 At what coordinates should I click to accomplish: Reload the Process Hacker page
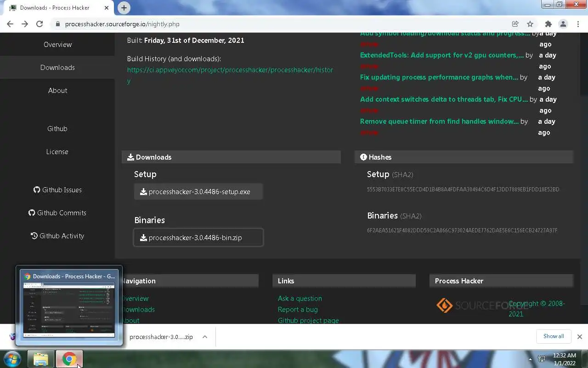point(40,24)
